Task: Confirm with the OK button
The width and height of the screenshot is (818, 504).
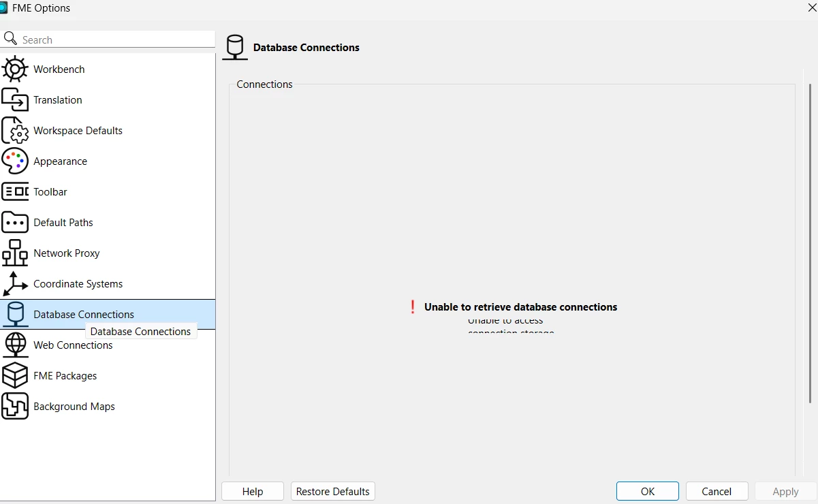Action: click(x=648, y=491)
